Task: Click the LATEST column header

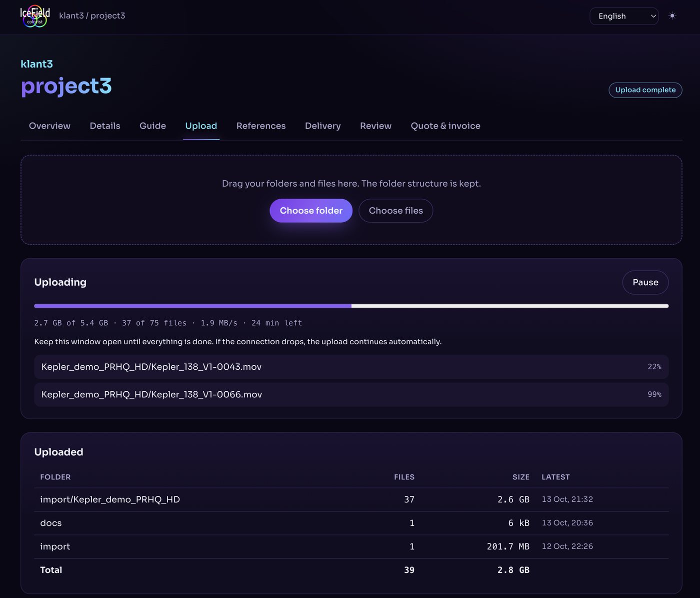Action: coord(555,477)
